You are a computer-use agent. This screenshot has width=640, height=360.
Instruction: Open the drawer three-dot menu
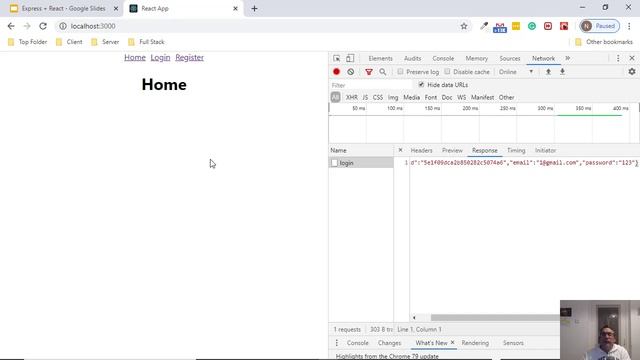click(x=336, y=343)
